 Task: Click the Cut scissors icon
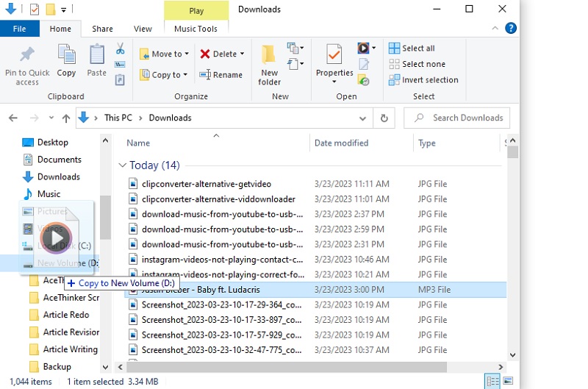point(120,49)
